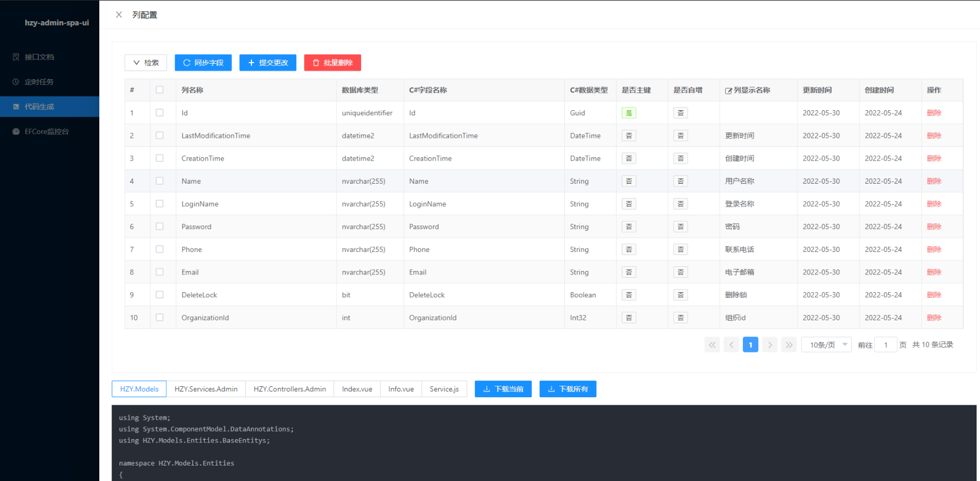Close the 列配置 panel with X icon
The width and height of the screenshot is (980, 481).
pyautogui.click(x=119, y=15)
